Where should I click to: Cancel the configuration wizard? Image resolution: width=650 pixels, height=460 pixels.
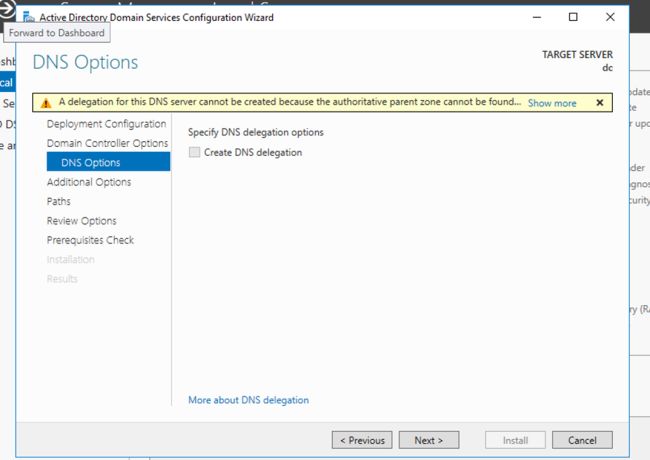coord(582,440)
